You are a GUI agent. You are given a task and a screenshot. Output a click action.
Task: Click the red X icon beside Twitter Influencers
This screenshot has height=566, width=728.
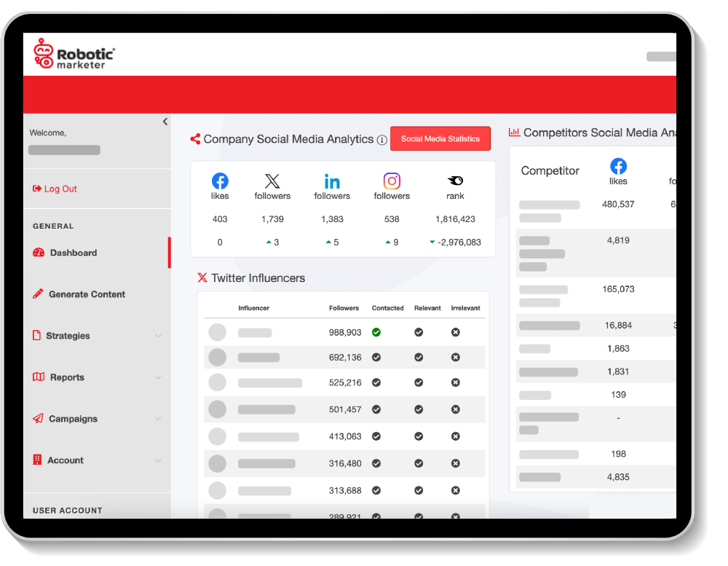(x=202, y=278)
